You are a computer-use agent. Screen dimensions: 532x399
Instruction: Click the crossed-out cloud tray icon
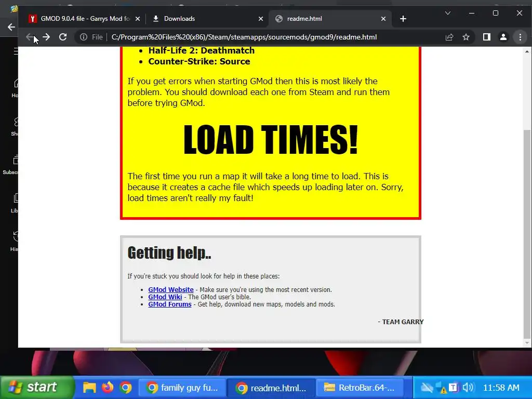click(427, 388)
